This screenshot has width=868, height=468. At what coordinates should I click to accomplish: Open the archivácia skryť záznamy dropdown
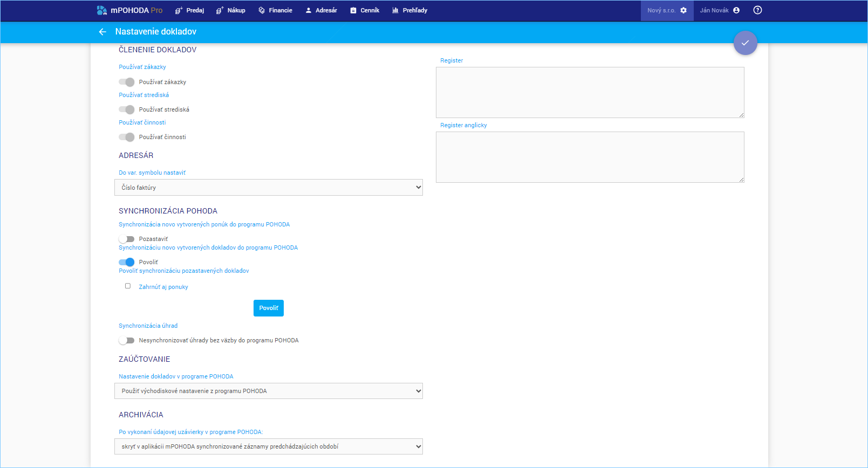pos(269,446)
